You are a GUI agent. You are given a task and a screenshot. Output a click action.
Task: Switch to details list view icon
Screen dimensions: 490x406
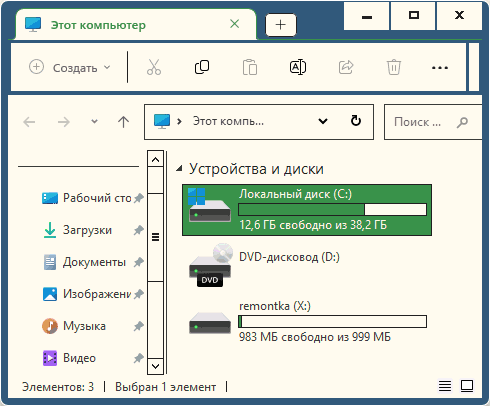445,386
